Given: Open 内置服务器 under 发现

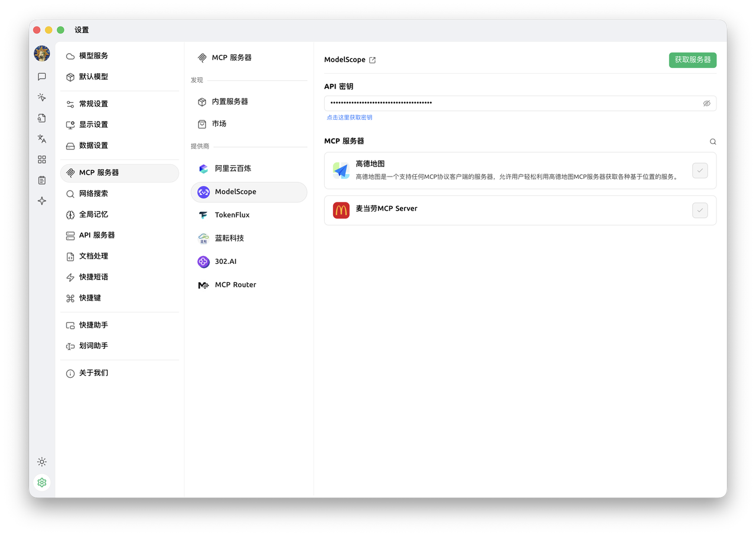Looking at the screenshot, I should point(249,102).
